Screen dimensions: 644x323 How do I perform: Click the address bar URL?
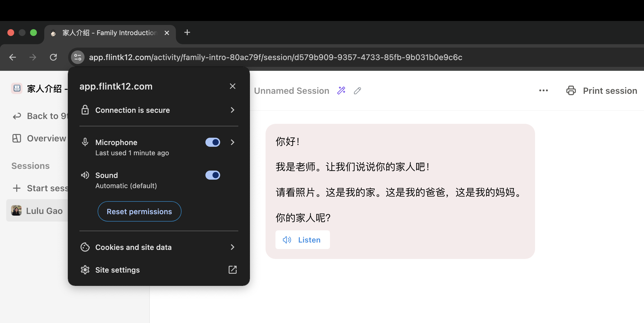275,57
